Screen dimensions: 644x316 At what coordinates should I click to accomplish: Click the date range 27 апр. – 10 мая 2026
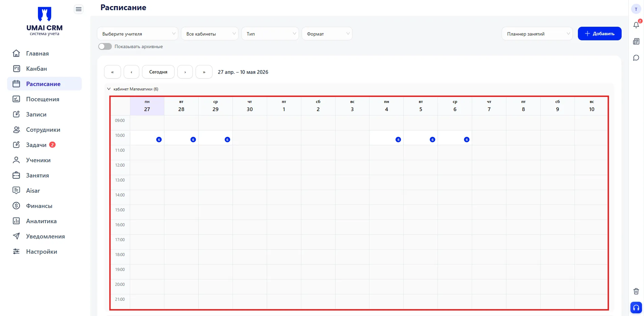pyautogui.click(x=243, y=72)
